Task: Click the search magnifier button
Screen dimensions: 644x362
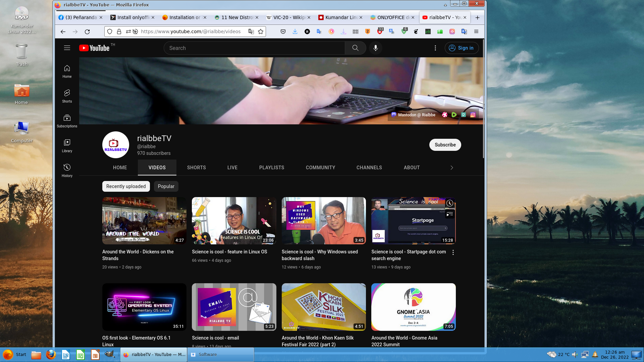Action: coord(355,48)
